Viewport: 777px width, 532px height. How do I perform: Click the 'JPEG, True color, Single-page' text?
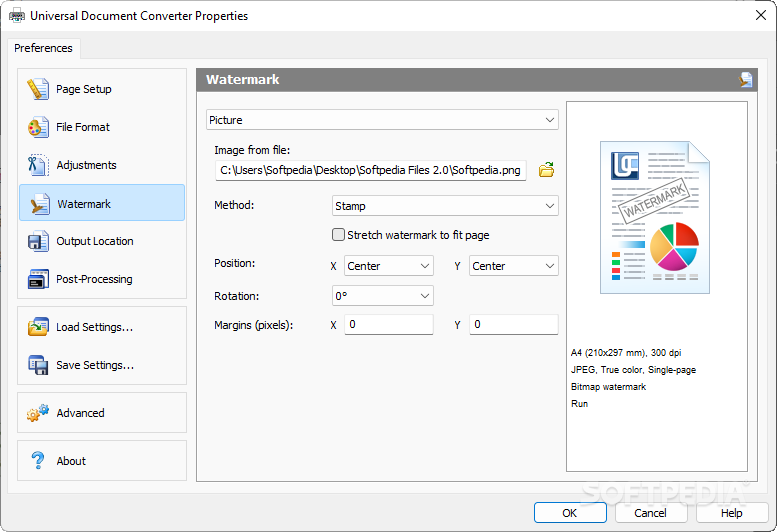633,370
